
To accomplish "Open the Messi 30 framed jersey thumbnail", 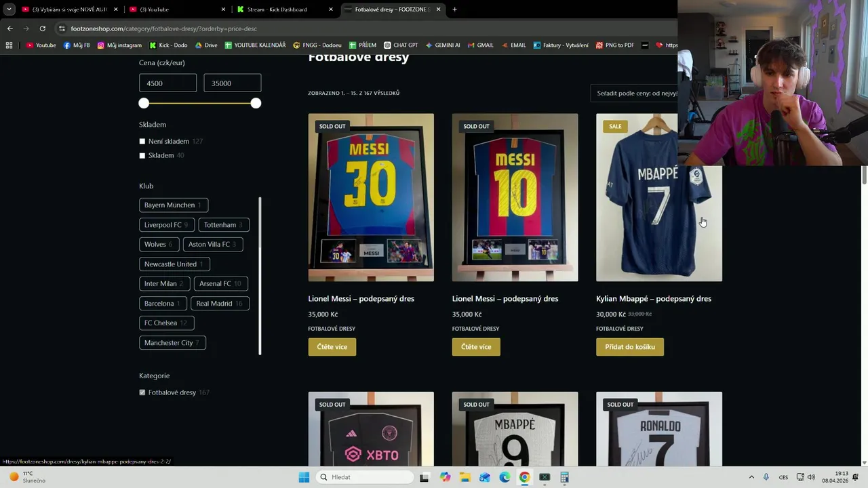I will tap(371, 197).
